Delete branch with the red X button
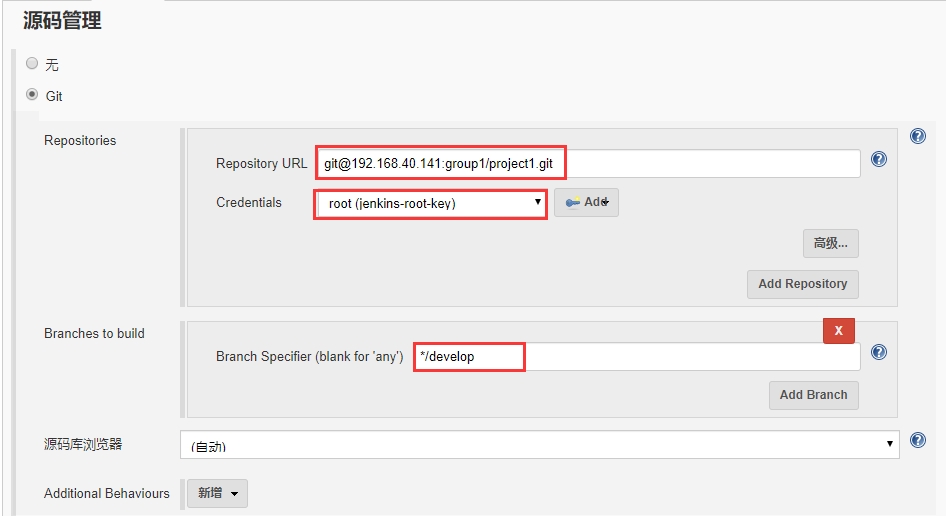 pyautogui.click(x=838, y=330)
